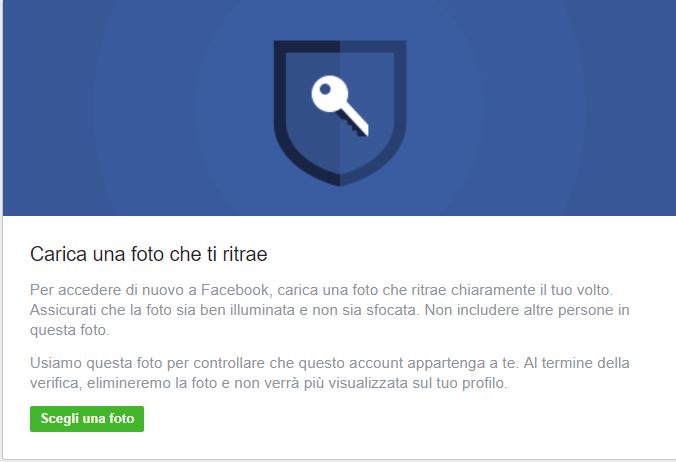Select the heading Carica una foto che ti ritrae
676x462 pixels.
(149, 254)
